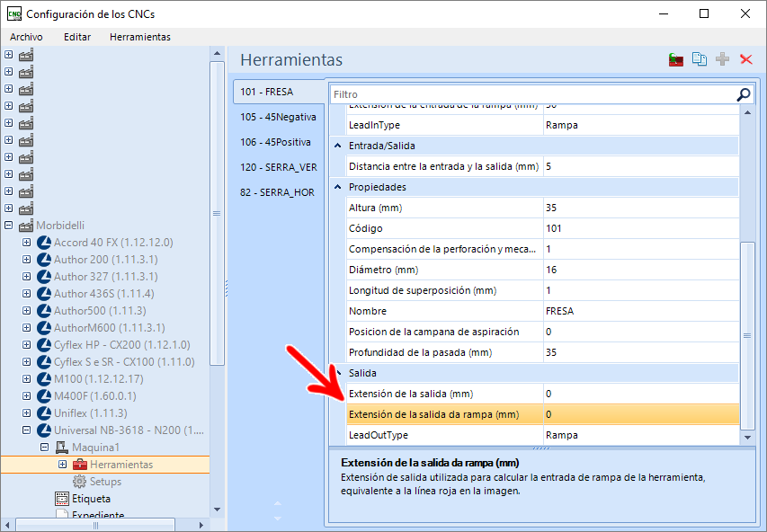The image size is (767, 532).
Task: Click the Diámetro (mm) value 16
Action: [641, 270]
